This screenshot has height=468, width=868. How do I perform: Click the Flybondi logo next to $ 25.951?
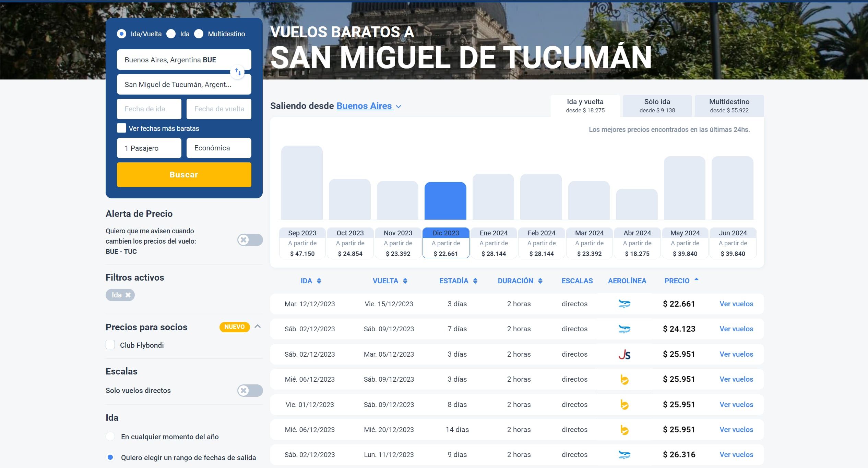[625, 379]
